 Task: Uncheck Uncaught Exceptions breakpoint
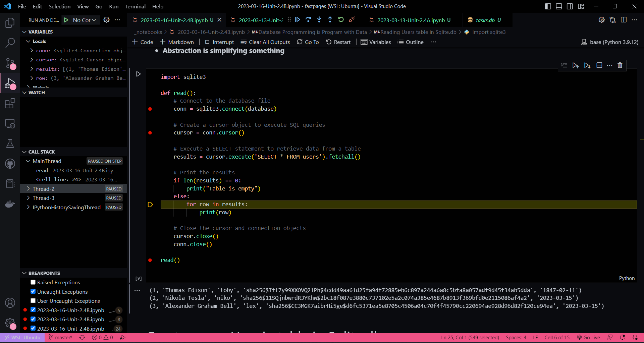[33, 291]
